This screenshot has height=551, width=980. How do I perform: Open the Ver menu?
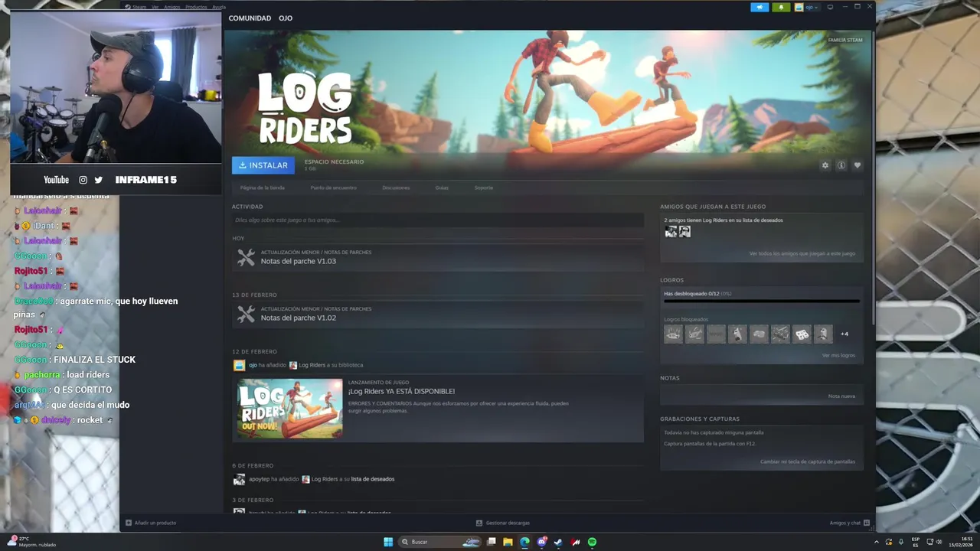click(x=155, y=7)
